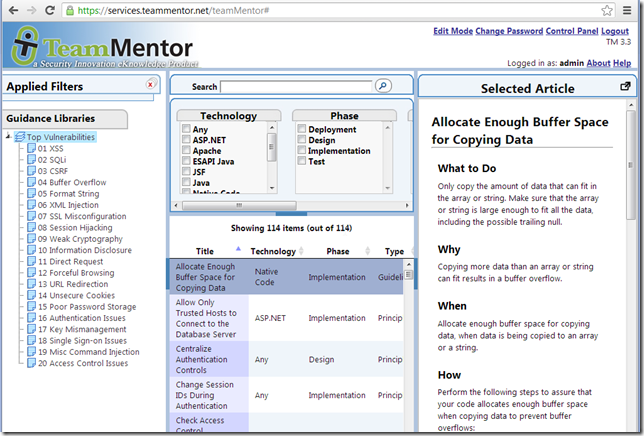Click the 03 CSRF page icon
This screenshot has height=436, width=644.
pyautogui.click(x=31, y=171)
